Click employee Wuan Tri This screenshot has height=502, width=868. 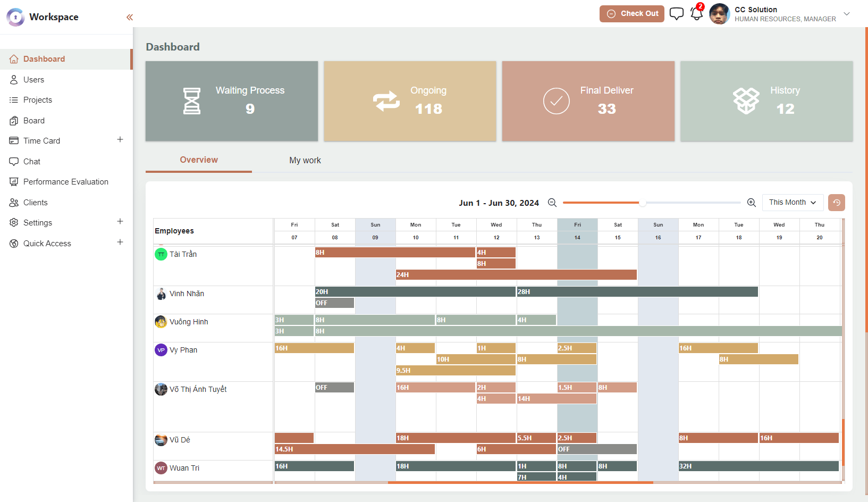tap(184, 468)
